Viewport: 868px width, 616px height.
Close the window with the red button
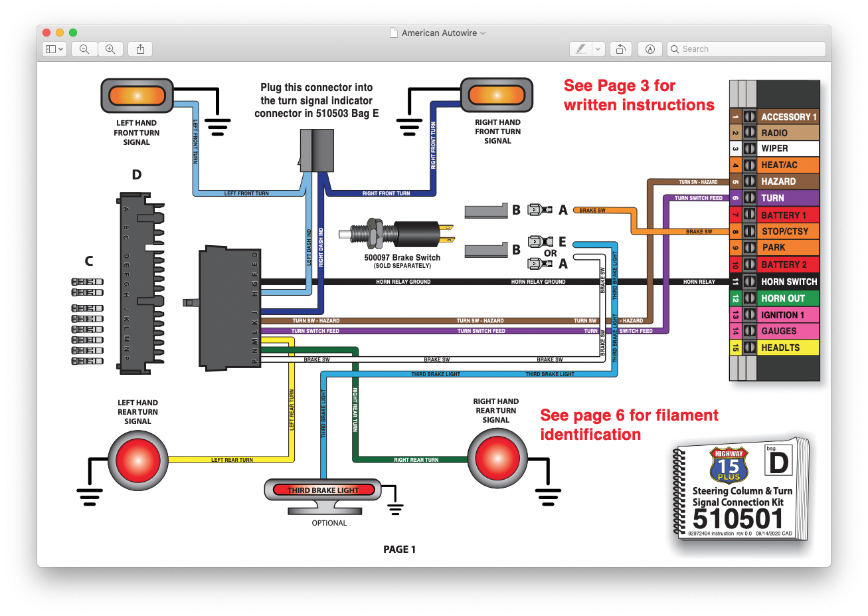click(46, 33)
